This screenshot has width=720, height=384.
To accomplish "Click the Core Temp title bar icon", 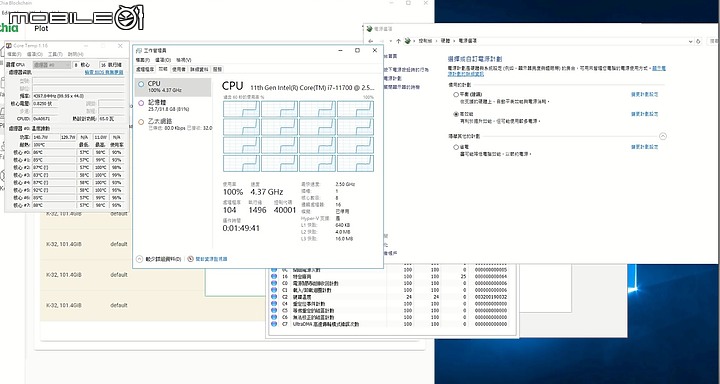I will (9, 46).
